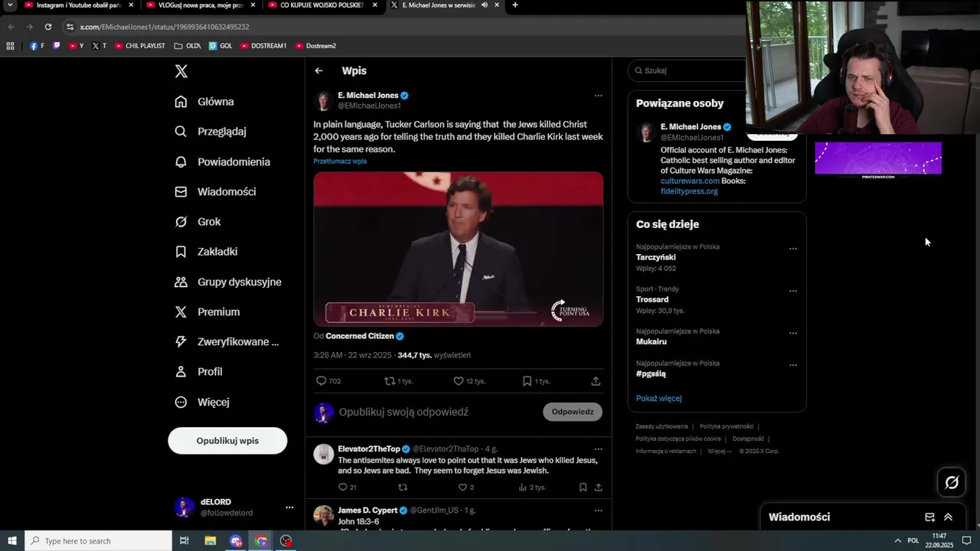Click Przetłumacz wpis link

pos(340,161)
